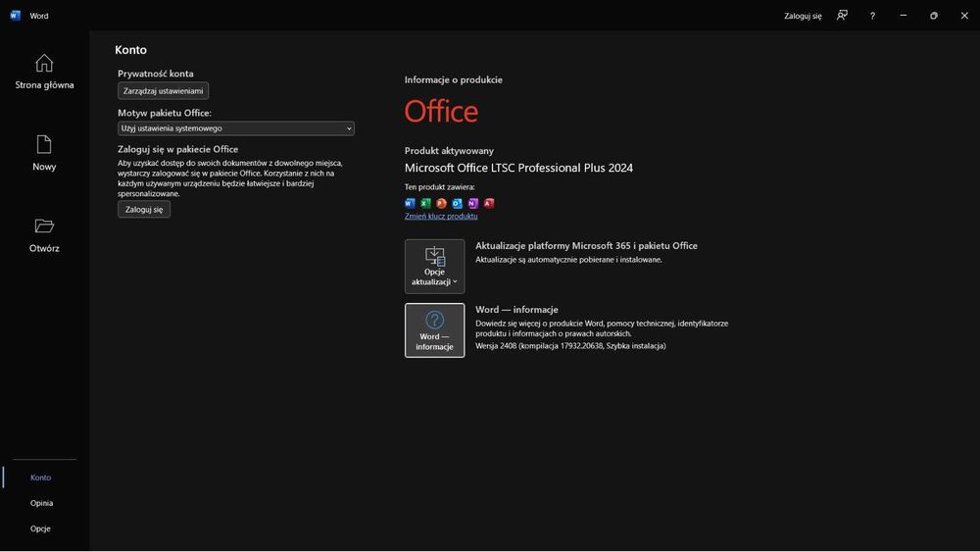Click the red Office logo text
The height and width of the screenshot is (552, 980).
(x=441, y=111)
